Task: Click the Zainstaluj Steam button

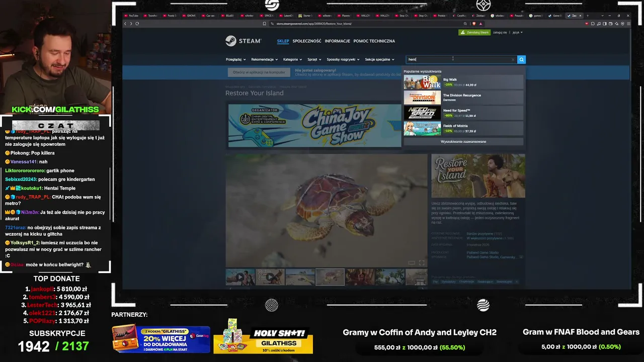Action: (474, 32)
